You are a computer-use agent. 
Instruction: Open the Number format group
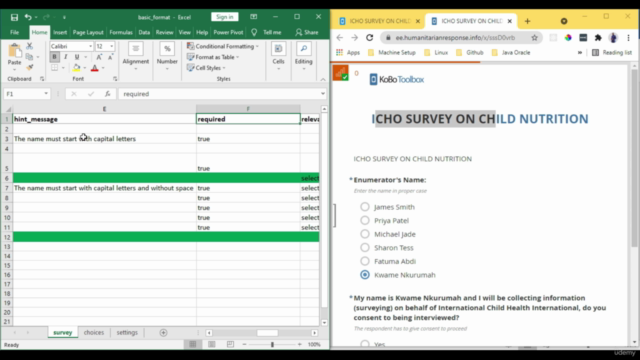coord(167,56)
